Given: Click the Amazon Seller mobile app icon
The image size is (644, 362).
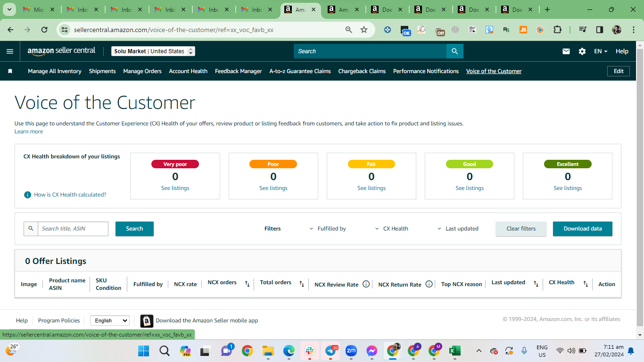Looking at the screenshot, I should (x=147, y=321).
